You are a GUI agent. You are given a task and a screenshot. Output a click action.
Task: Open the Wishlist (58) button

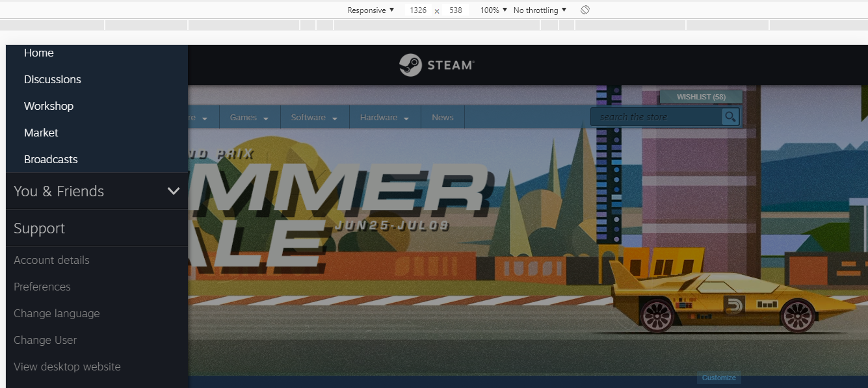[701, 97]
